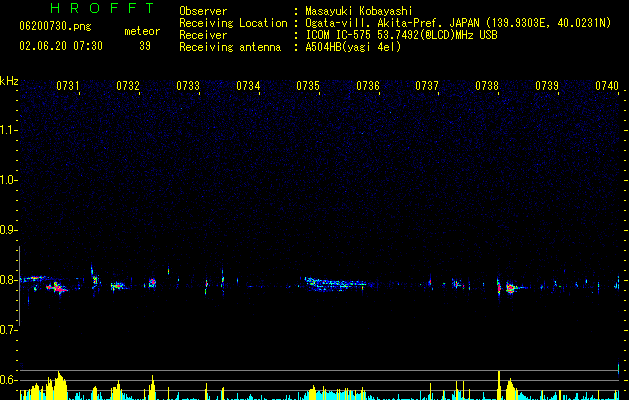Click the meteor label
The height and width of the screenshot is (400, 629).
coord(142,31)
